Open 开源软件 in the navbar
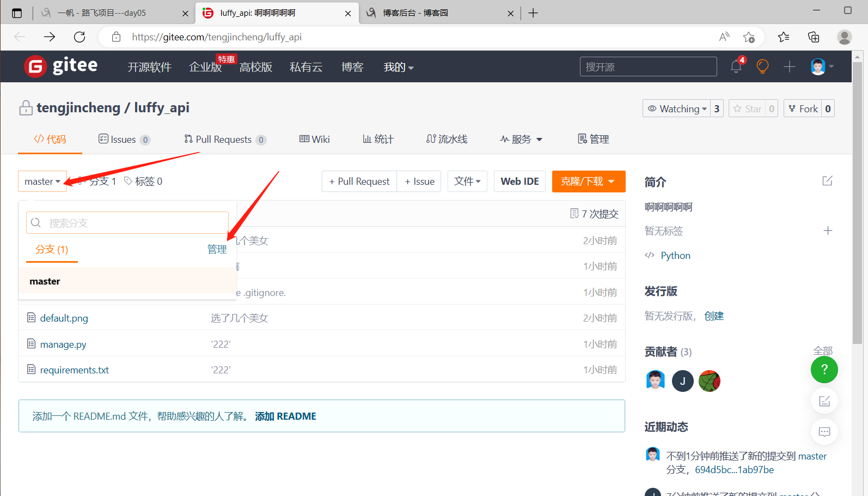Image resolution: width=868 pixels, height=496 pixels. tap(150, 67)
